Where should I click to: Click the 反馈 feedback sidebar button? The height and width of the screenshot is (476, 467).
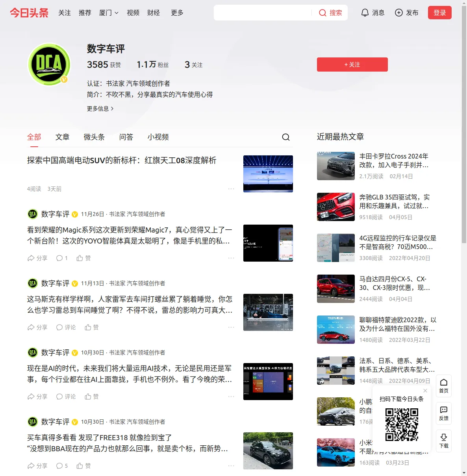point(444,413)
